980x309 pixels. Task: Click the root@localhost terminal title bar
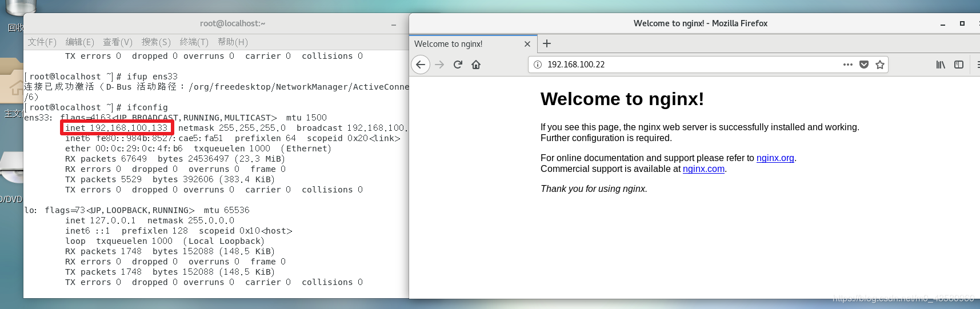(x=216, y=23)
